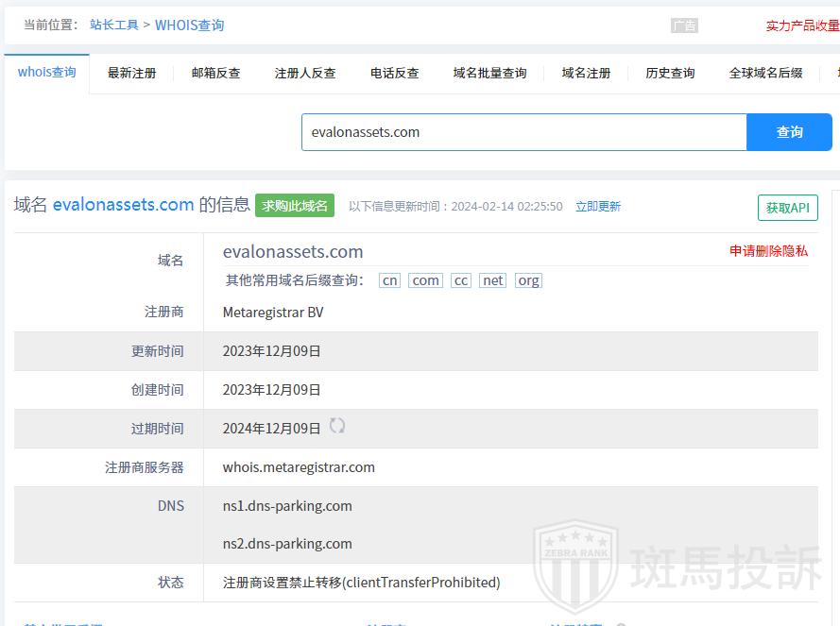
Task: Click the 获取API button
Action: pyautogui.click(x=787, y=208)
